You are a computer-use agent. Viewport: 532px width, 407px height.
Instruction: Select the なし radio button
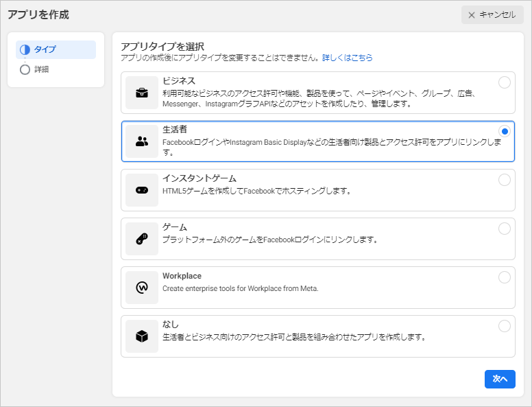coord(505,326)
